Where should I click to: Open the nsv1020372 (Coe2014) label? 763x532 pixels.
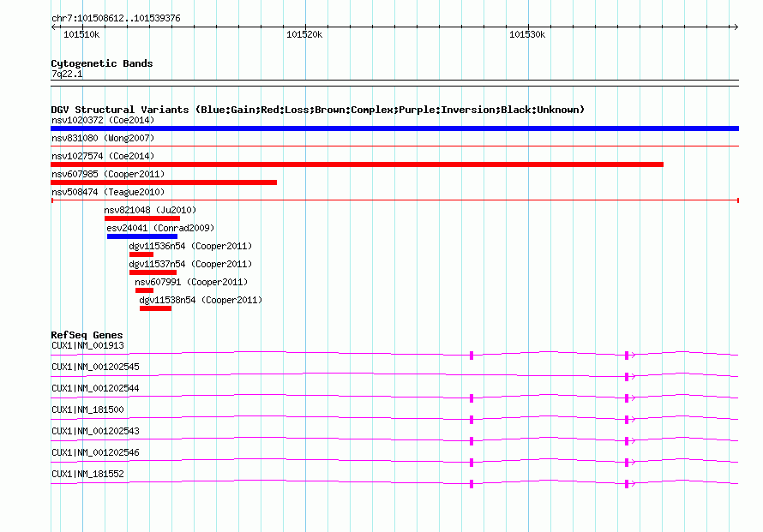[103, 120]
